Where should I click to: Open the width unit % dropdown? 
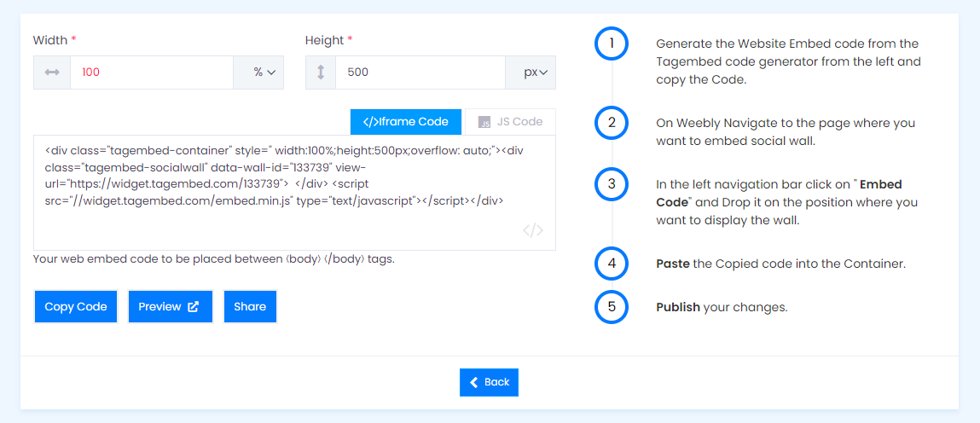[x=258, y=72]
